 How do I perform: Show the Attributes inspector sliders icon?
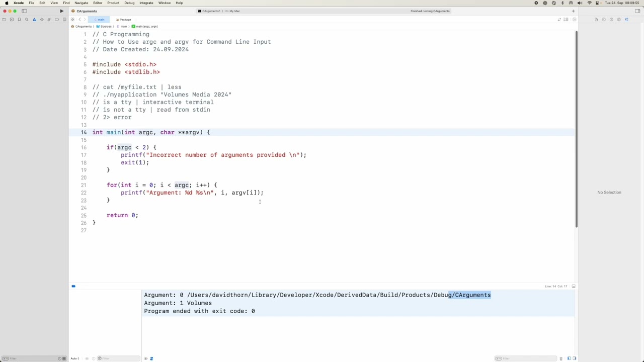[x=626, y=20]
